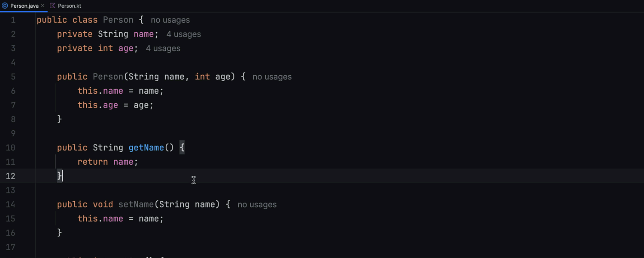Place the cursor on the getName method name

146,147
